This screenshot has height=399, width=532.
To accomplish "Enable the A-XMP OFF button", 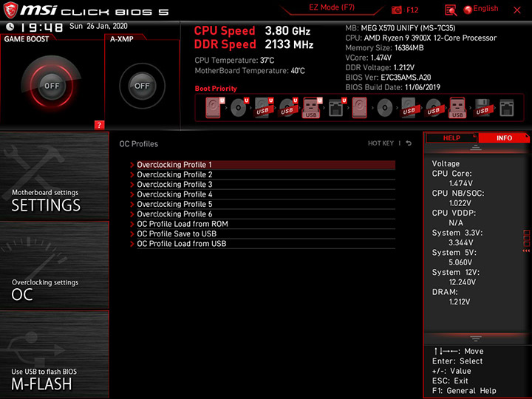I will (142, 86).
